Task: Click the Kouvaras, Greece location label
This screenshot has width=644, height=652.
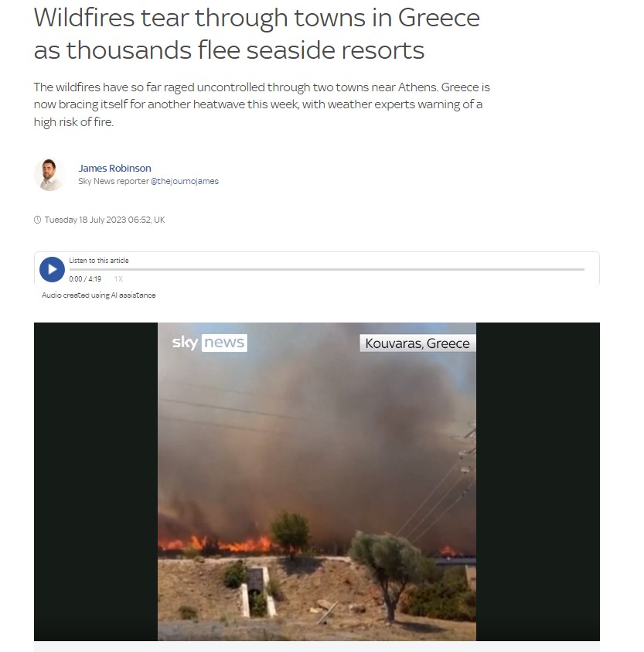Action: (x=417, y=343)
